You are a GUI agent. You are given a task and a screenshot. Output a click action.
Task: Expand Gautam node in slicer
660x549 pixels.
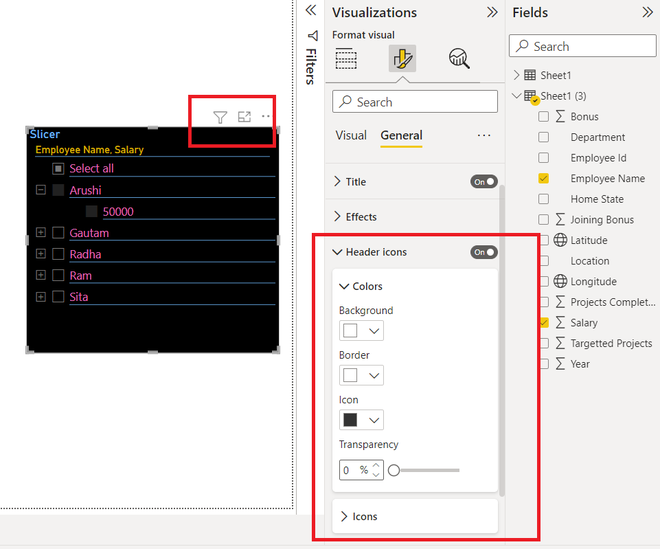[41, 232]
